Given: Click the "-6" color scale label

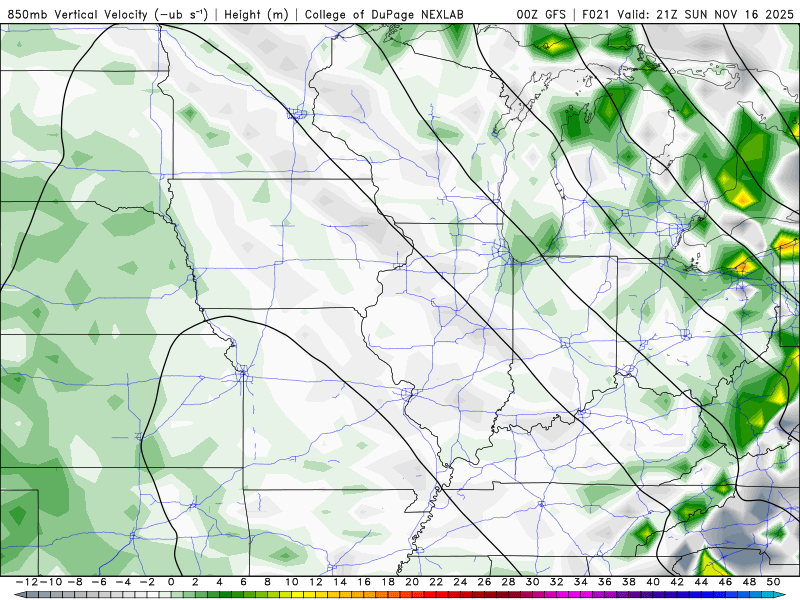Looking at the screenshot, I should click(x=99, y=582).
